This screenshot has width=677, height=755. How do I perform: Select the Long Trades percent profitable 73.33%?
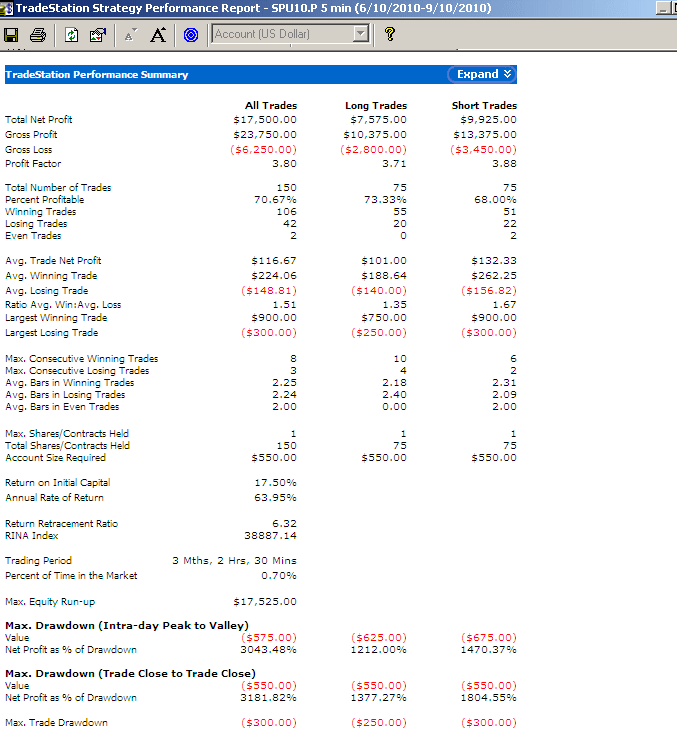(385, 199)
